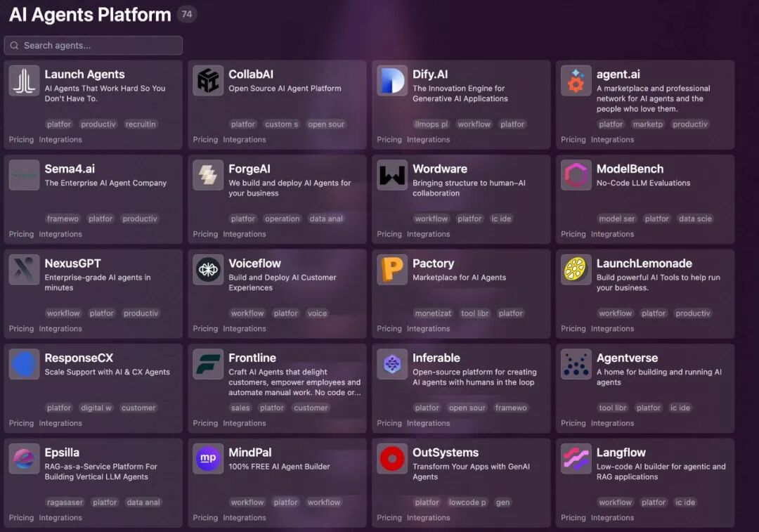Click the NexusGPT X logo
759x532 pixels.
tap(23, 270)
